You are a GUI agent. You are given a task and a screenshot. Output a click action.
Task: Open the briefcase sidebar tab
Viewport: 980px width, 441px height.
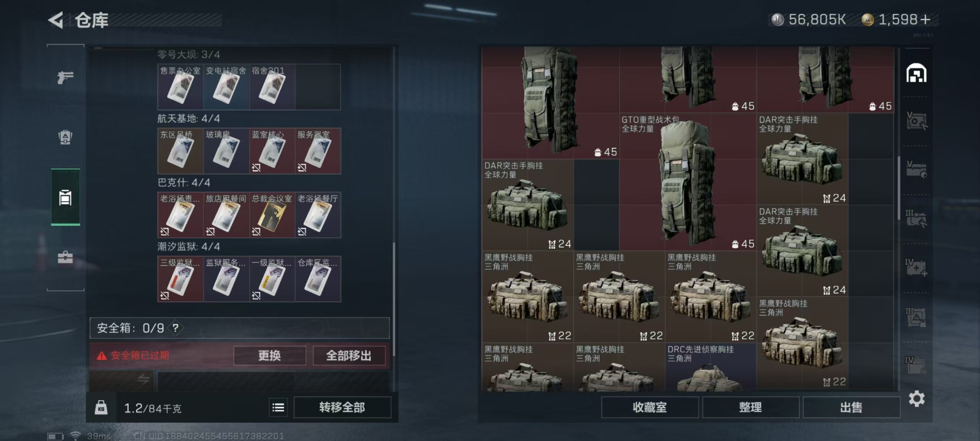coord(65,257)
